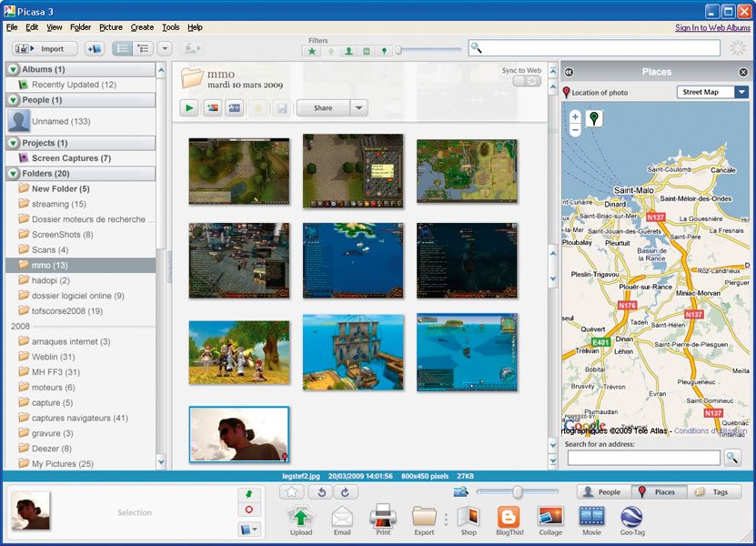Adjust the thumbnail size slider
Screen dimensions: 756x546
point(518,492)
